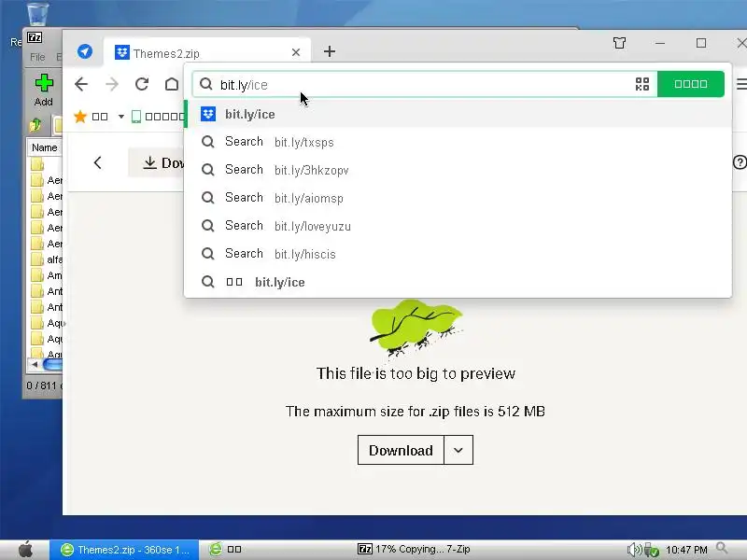Close the Themes2.zip tab
The width and height of the screenshot is (747, 560).
[296, 52]
